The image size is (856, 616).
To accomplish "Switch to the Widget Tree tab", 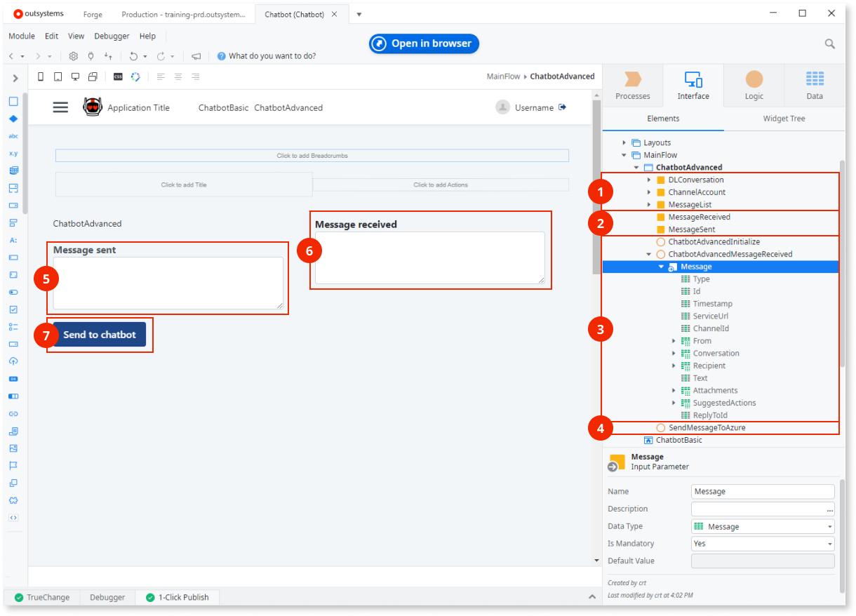I will (784, 119).
